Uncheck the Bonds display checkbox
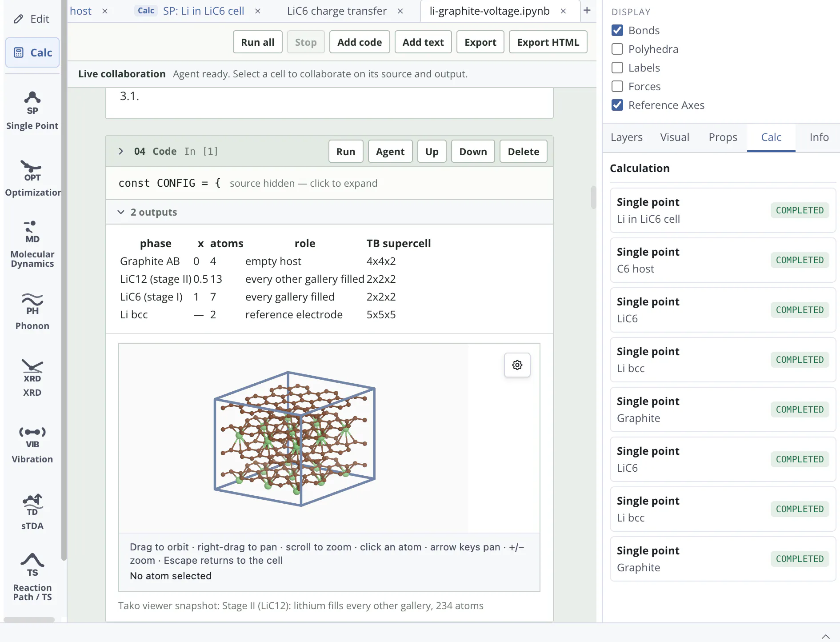Image resolution: width=840 pixels, height=642 pixels. tap(617, 30)
